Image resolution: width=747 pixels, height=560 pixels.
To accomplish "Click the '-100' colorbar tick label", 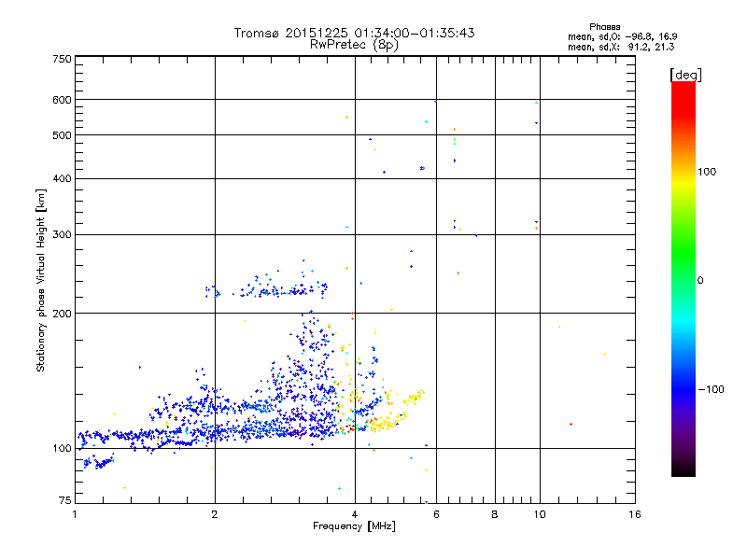I will click(x=711, y=389).
